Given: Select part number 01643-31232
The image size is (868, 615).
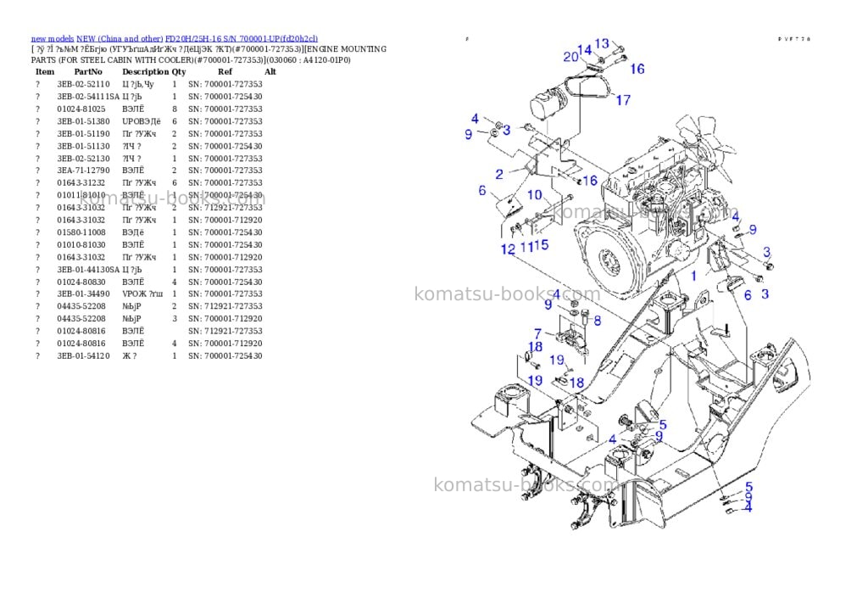Looking at the screenshot, I should point(81,183).
